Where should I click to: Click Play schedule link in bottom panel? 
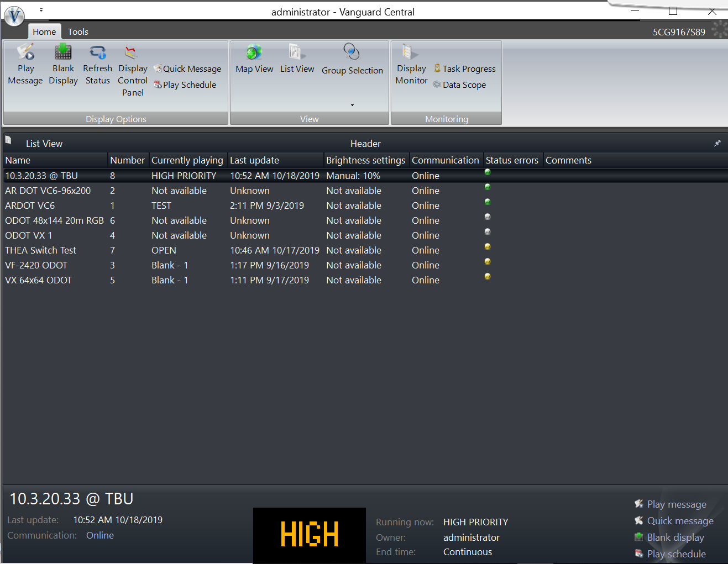[676, 554]
